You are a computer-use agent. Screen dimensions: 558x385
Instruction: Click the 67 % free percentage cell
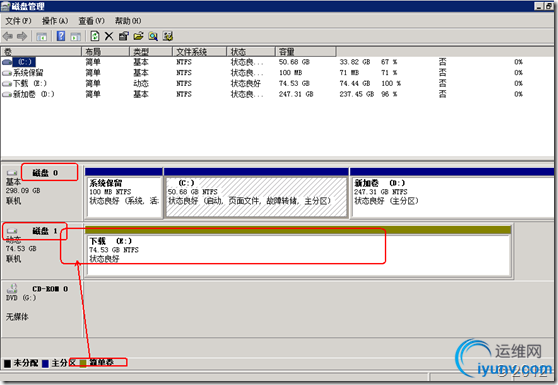(x=389, y=62)
